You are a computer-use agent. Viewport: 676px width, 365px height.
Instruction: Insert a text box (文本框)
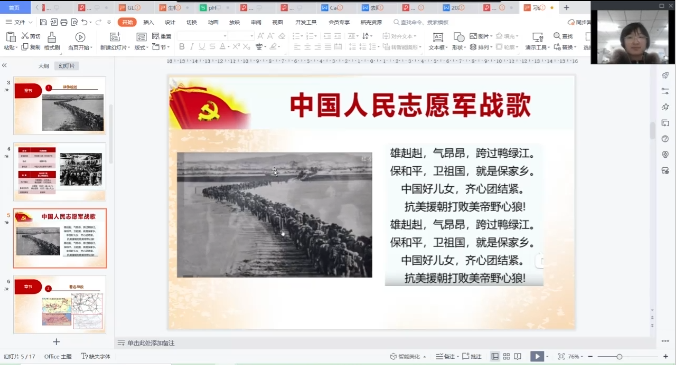pyautogui.click(x=438, y=41)
